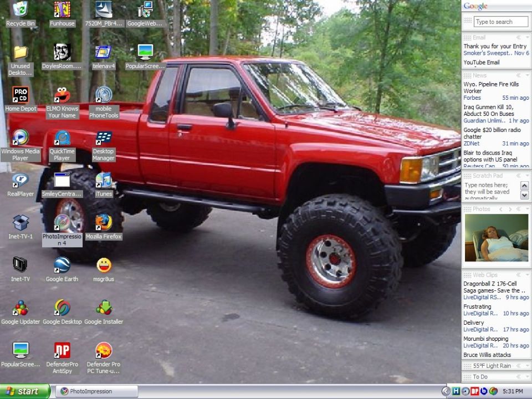Select the Defender Pro PC Tune-up icon
The width and height of the screenshot is (532, 399).
(104, 359)
